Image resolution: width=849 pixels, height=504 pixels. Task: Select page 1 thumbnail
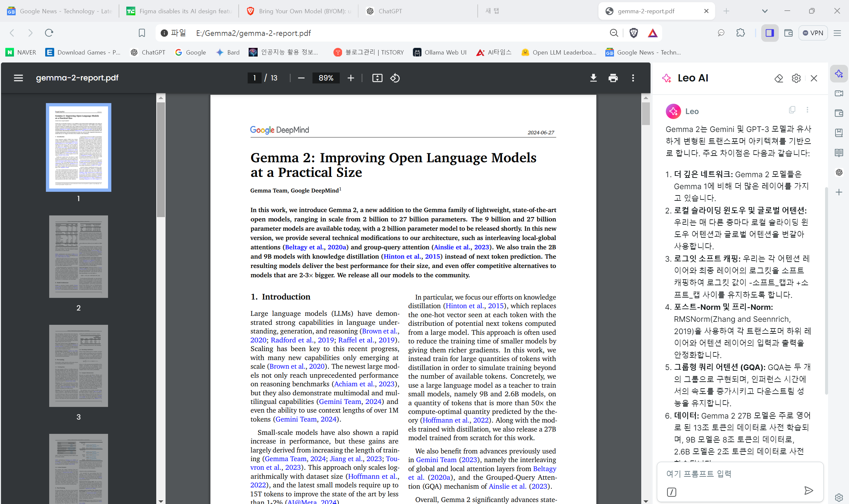(x=78, y=147)
